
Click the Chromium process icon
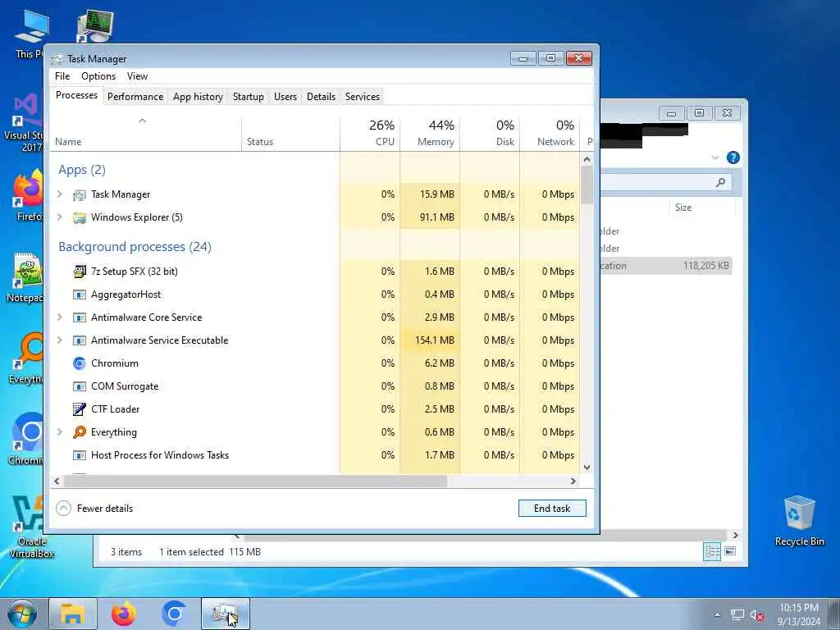(80, 363)
